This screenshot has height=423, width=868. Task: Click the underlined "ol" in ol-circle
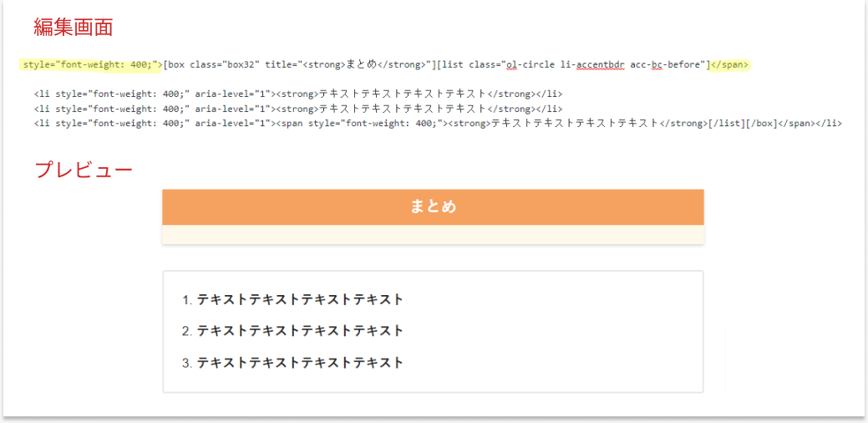(x=511, y=64)
